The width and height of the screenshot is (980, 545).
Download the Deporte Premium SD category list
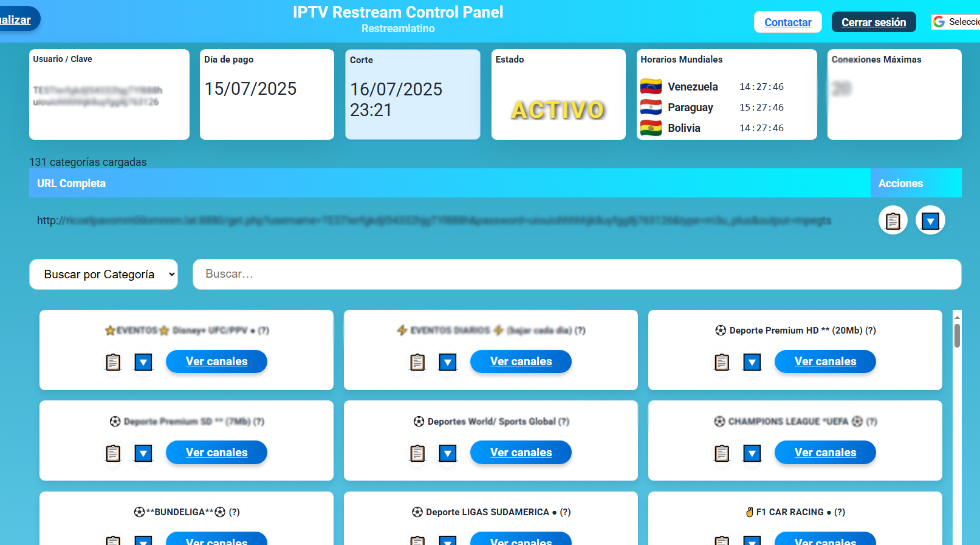coord(143,453)
